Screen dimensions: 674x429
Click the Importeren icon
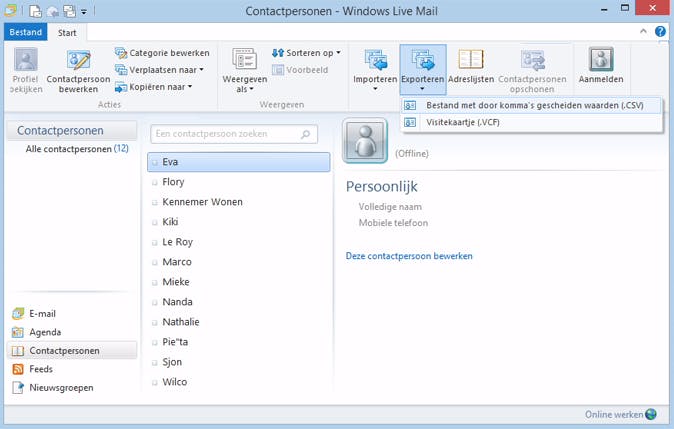tap(375, 59)
